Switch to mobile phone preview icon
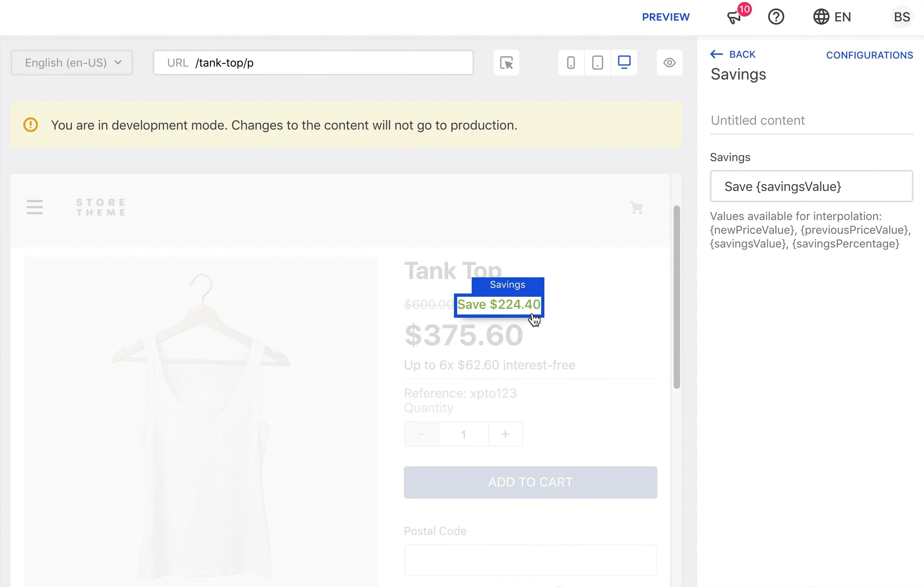Viewport: 924px width, 587px height. (571, 63)
